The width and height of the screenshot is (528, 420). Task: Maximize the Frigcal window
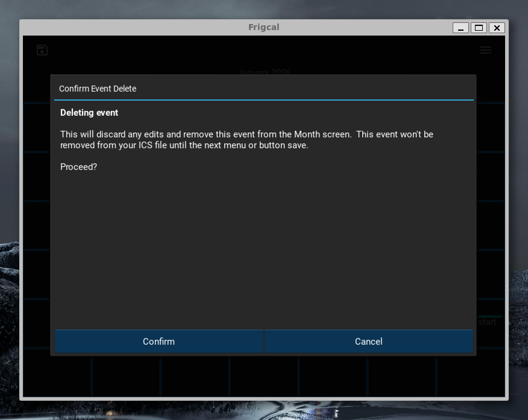(x=479, y=28)
